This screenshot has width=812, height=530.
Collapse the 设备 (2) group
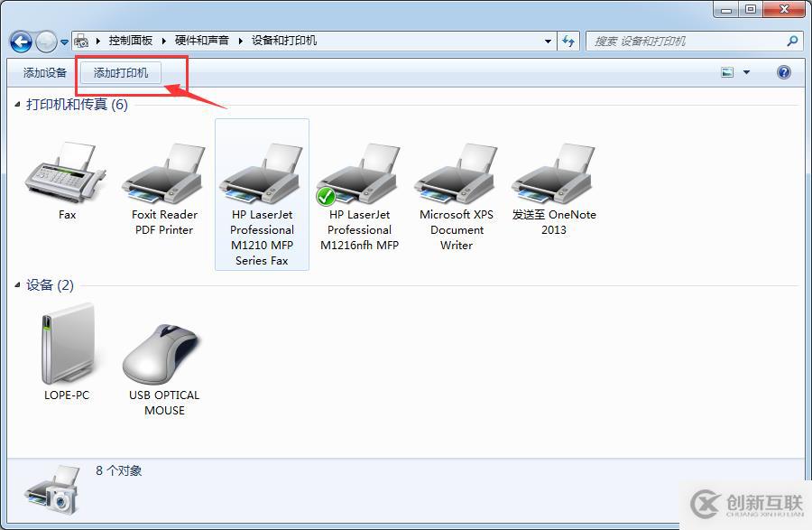pyautogui.click(x=17, y=284)
